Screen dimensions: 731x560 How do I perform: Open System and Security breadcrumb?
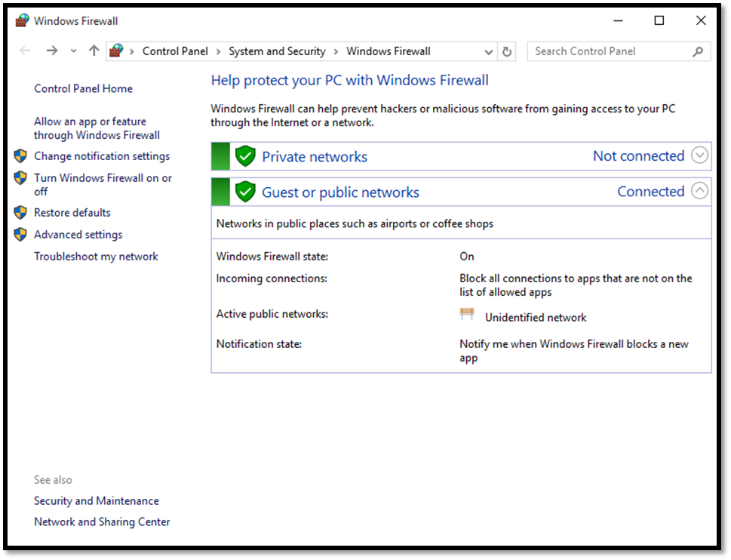tap(277, 51)
